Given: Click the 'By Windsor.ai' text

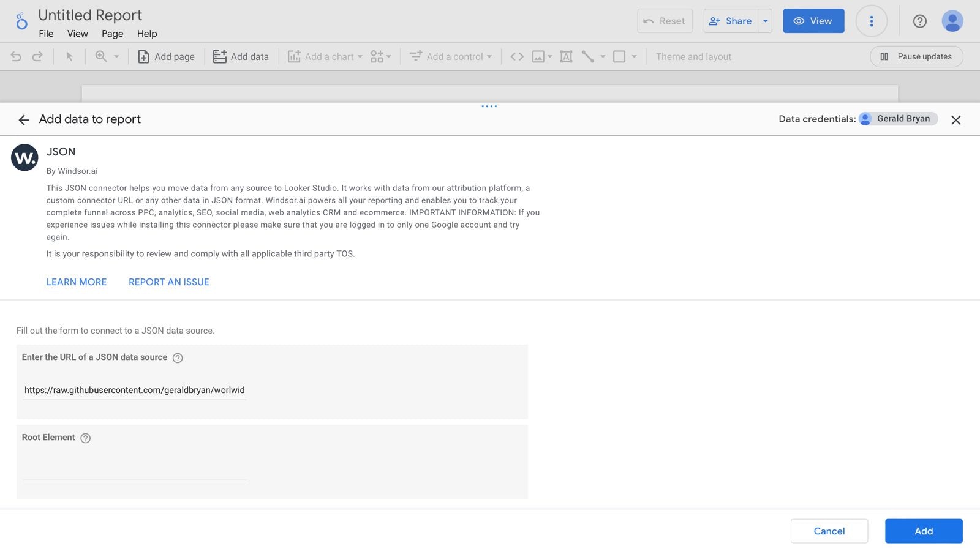Looking at the screenshot, I should 72,171.
